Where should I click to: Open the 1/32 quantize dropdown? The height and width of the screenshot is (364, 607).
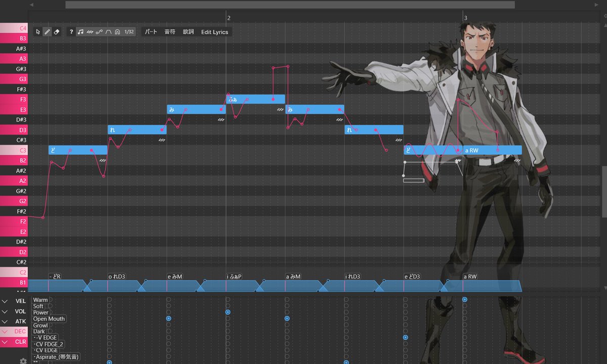[x=129, y=32]
